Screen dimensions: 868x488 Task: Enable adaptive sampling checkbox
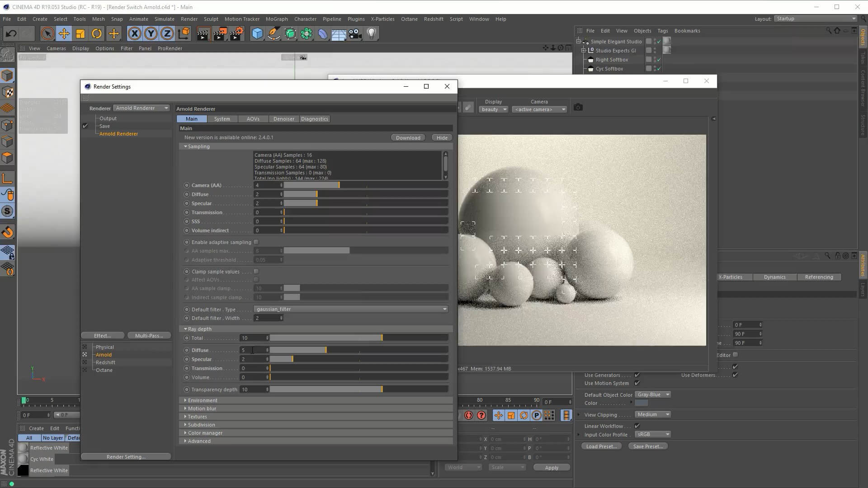[256, 242]
